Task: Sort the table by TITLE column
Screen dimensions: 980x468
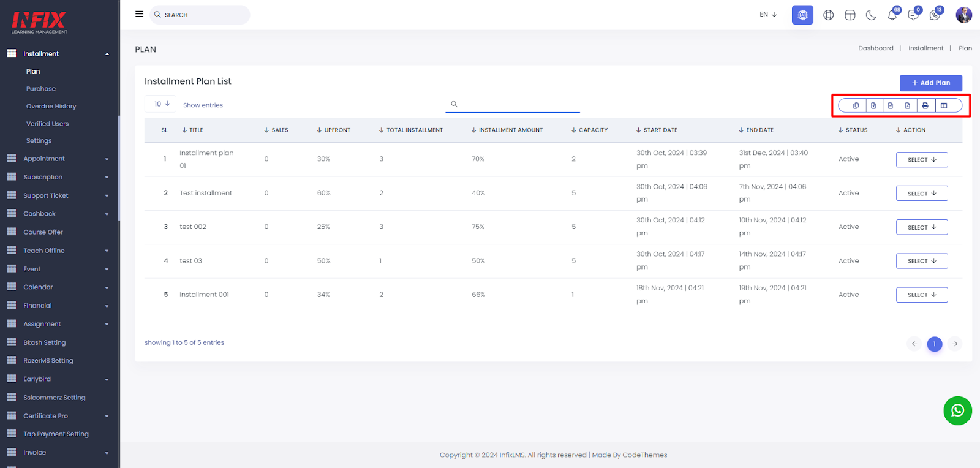Action: (x=192, y=130)
